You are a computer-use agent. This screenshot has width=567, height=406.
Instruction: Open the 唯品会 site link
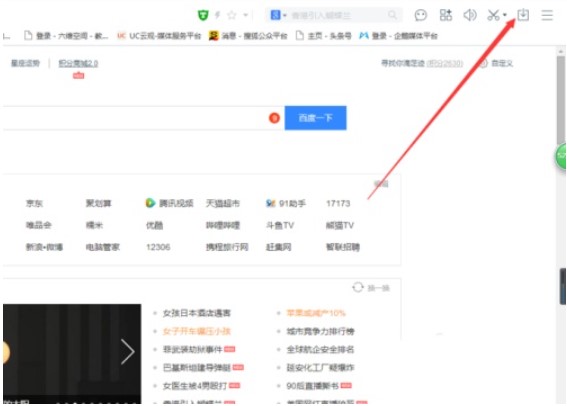[x=38, y=225]
